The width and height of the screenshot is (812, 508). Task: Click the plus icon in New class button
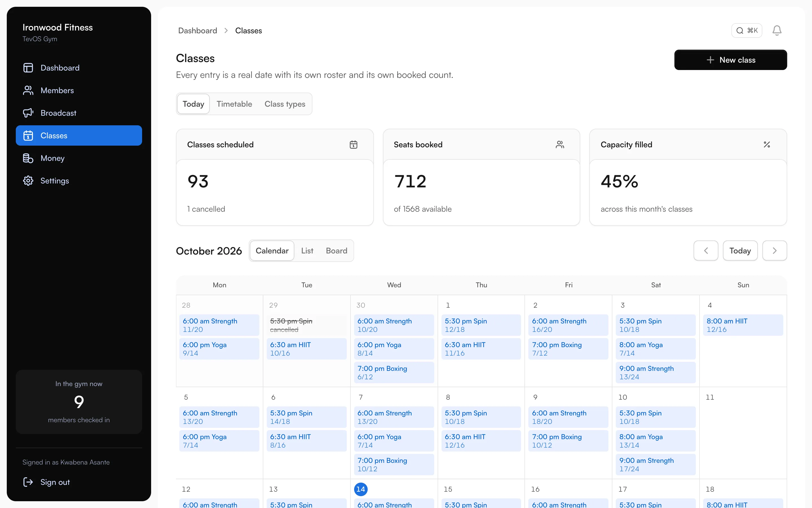pos(710,60)
